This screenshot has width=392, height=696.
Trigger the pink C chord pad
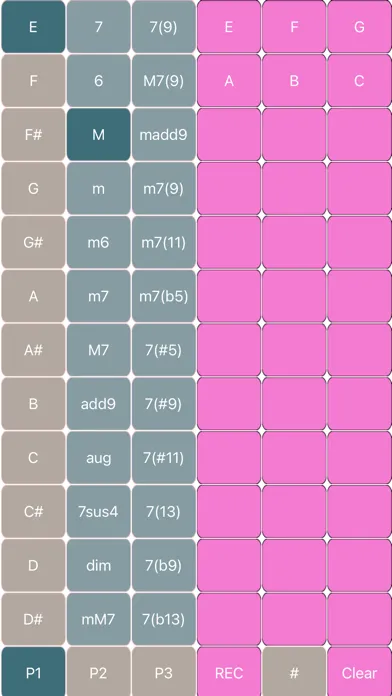[360, 81]
